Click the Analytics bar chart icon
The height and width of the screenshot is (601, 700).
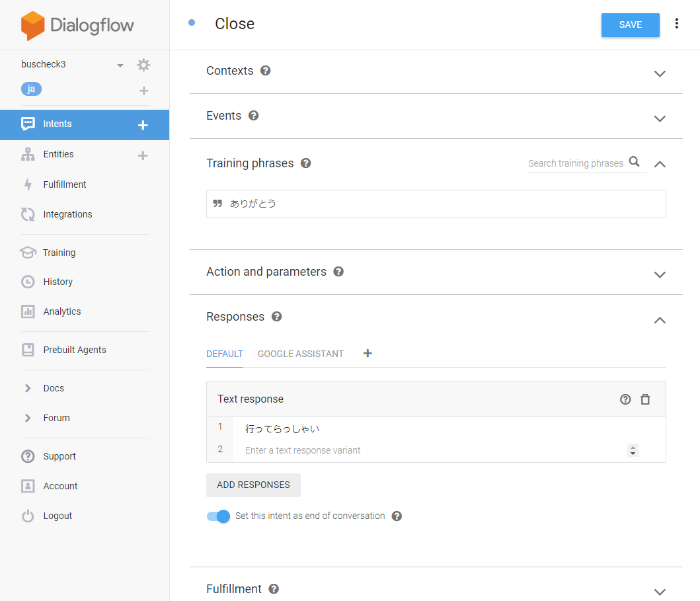(x=28, y=311)
